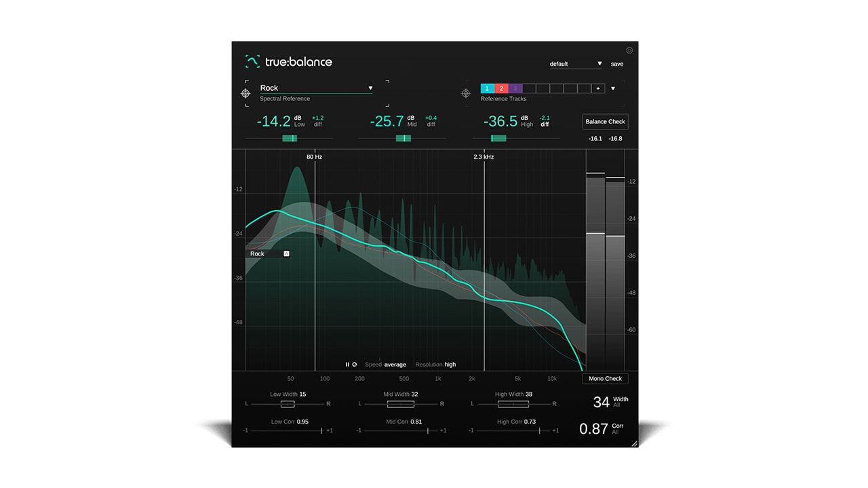Click the Low Corr correlation meter
This screenshot has height=488, width=868.
288,430
